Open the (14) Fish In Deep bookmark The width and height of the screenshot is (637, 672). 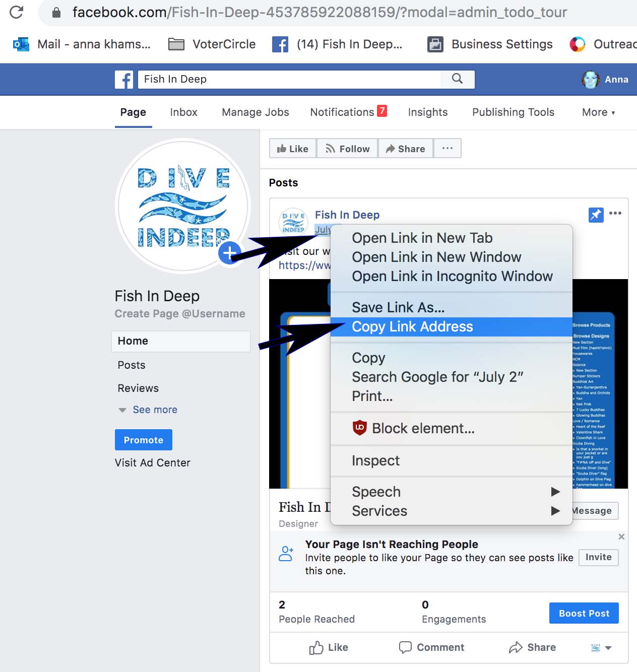click(337, 44)
